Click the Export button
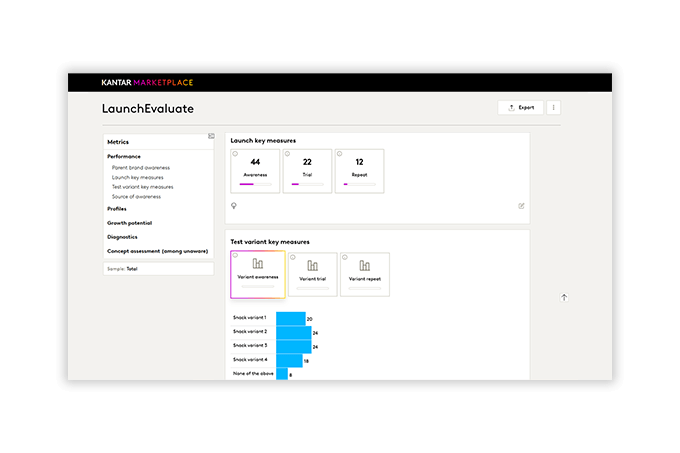 tap(520, 107)
